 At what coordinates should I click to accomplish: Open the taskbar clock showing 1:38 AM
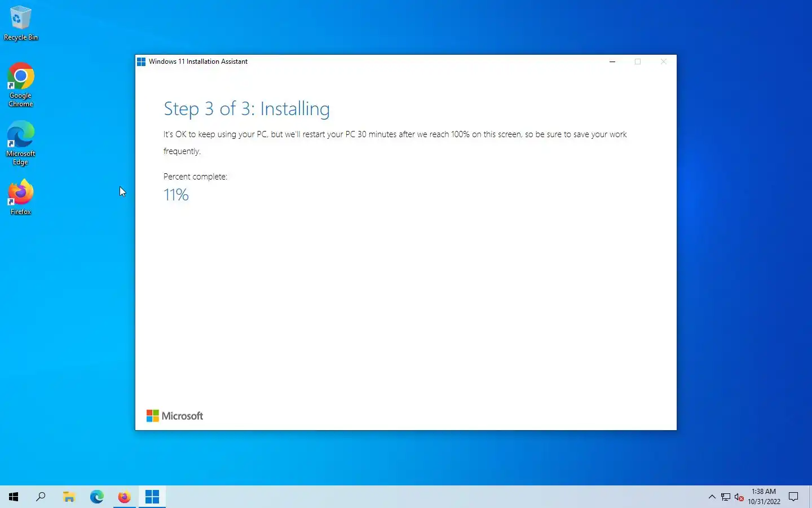point(764,497)
